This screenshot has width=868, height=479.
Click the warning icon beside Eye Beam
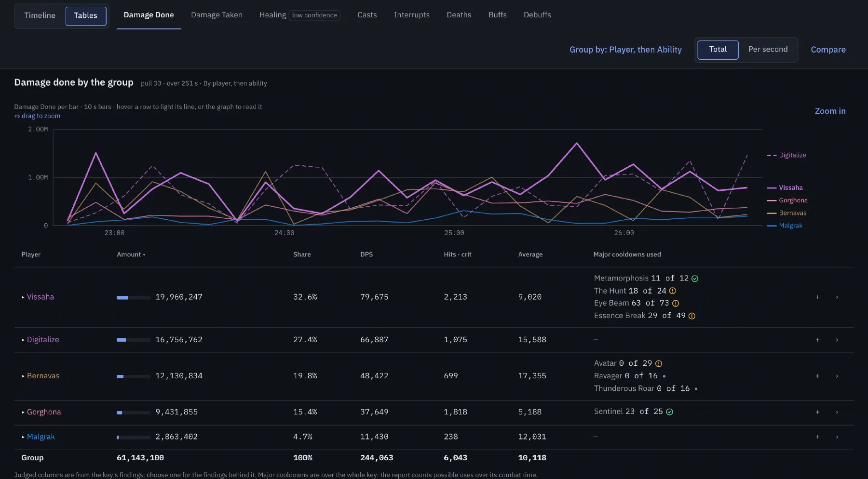pos(675,303)
